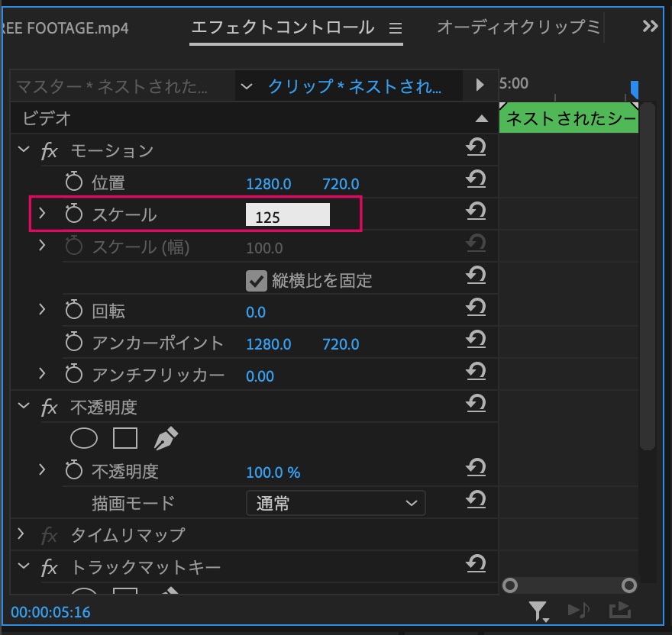The height and width of the screenshot is (635, 672).
Task: Click the 回転 value 0.0
Action: [x=256, y=312]
